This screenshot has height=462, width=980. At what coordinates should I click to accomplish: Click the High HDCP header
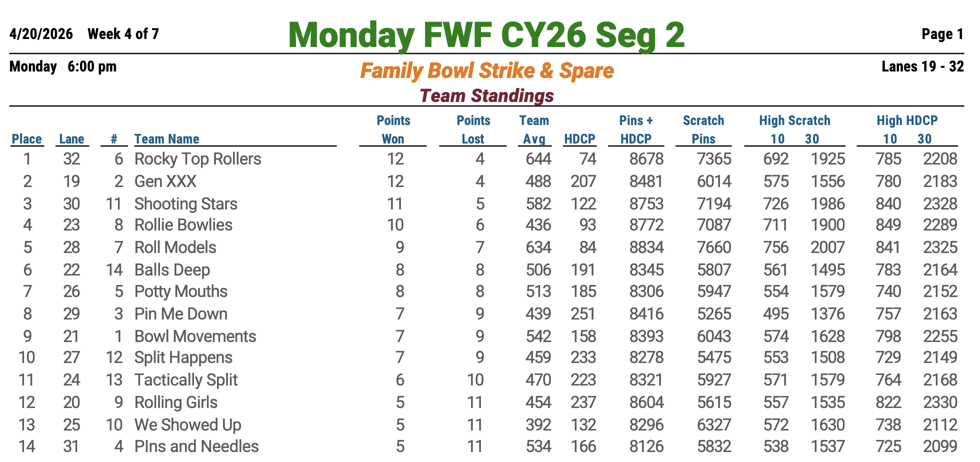click(x=907, y=120)
